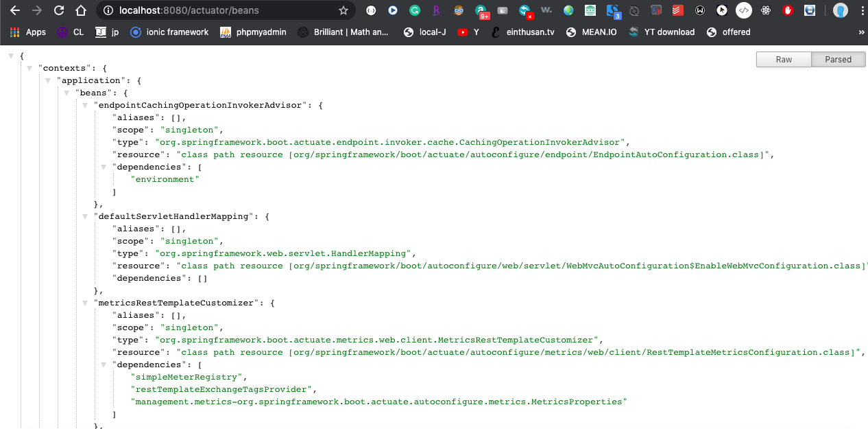The height and width of the screenshot is (429, 868).
Task: Click the blue play-circle extension icon
Action: click(x=392, y=10)
